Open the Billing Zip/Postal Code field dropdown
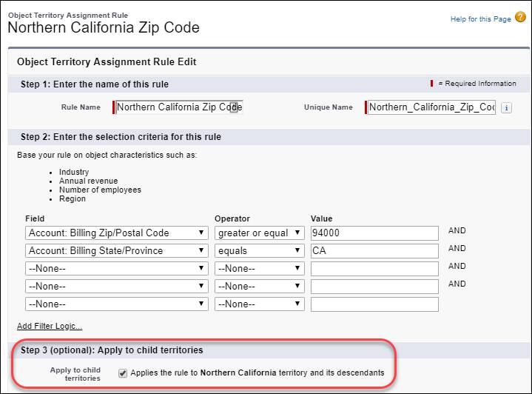 click(117, 233)
